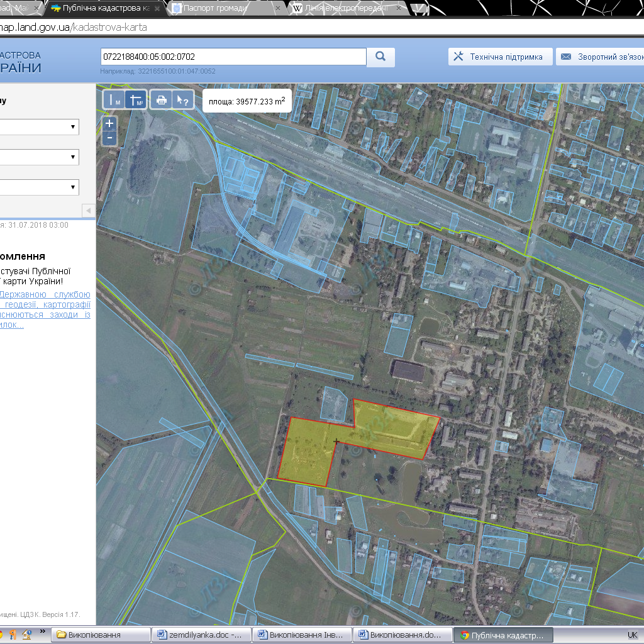Activate the parcel info query tool

point(182,99)
